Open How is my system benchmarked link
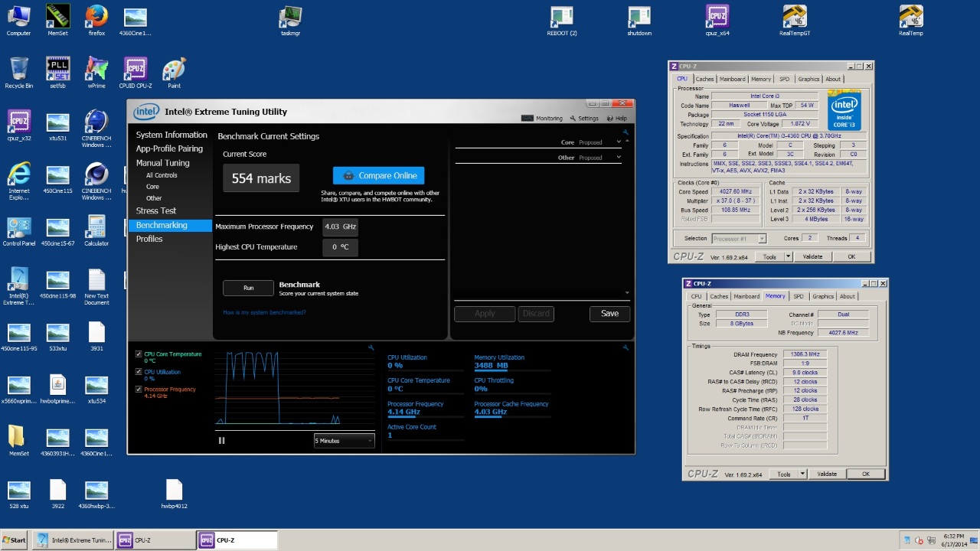The width and height of the screenshot is (980, 551). tap(264, 312)
